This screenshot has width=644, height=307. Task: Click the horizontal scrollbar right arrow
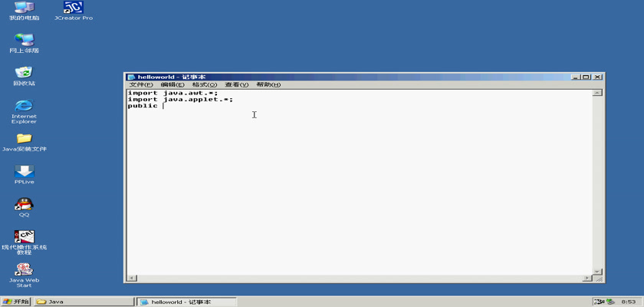587,279
